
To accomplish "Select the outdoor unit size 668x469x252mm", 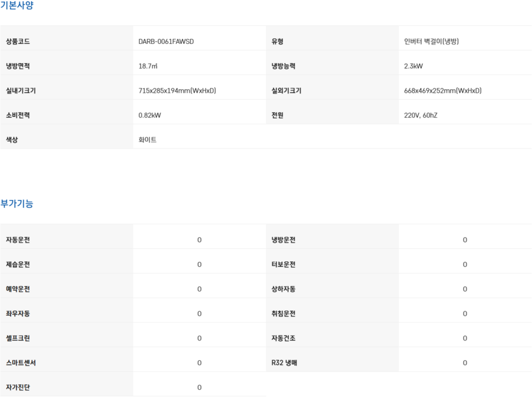I will tap(442, 91).
